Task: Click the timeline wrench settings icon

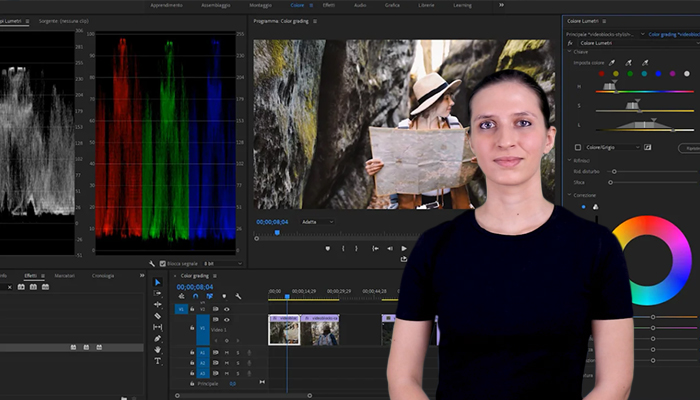Action: 238,296
